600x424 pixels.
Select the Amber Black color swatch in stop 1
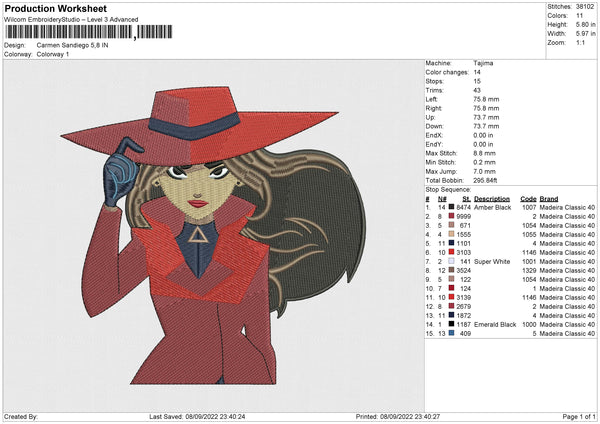452,207
